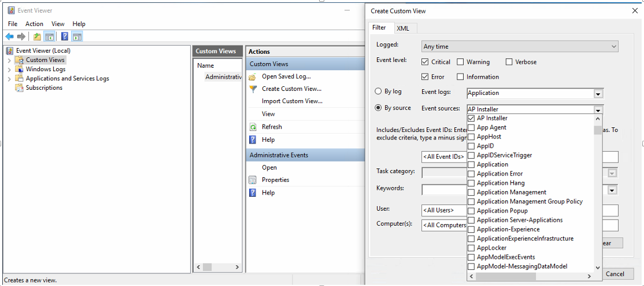Click the Open Saved Log folder icon
Screen dimensions: 644x286
[253, 76]
